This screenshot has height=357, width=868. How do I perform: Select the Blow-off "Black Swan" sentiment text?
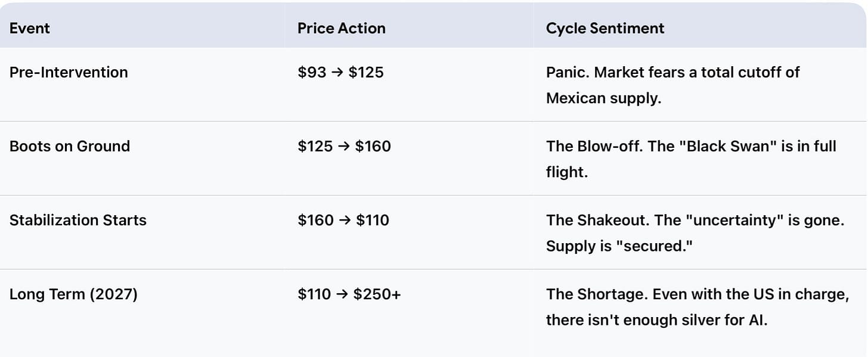tap(690, 159)
